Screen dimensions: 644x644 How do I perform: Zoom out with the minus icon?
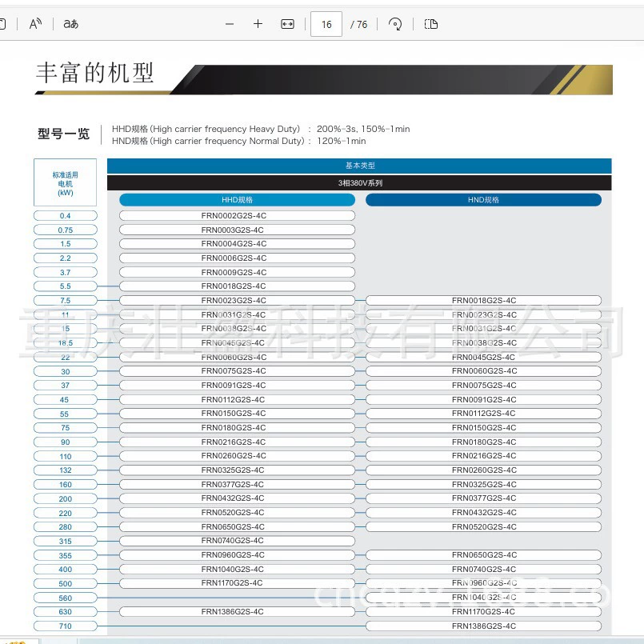tap(230, 24)
